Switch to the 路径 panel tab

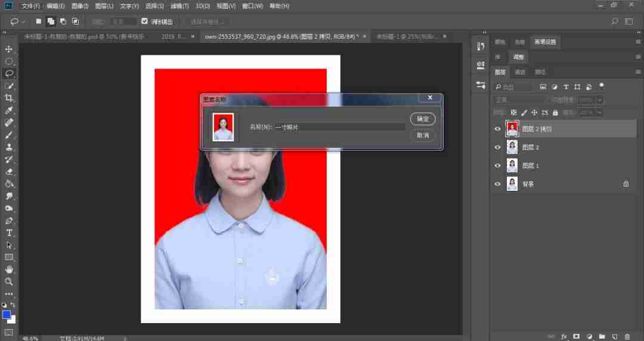coord(540,72)
